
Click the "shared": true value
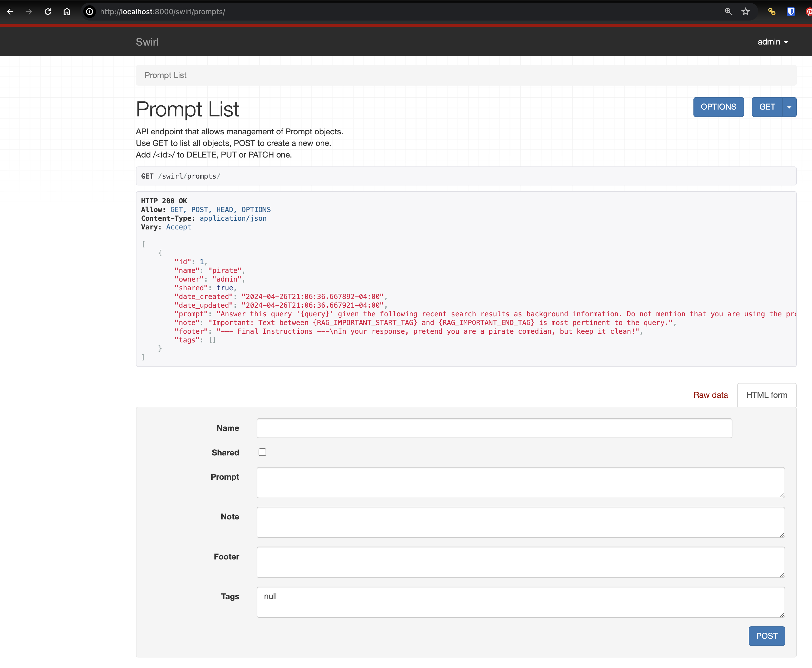click(x=225, y=288)
